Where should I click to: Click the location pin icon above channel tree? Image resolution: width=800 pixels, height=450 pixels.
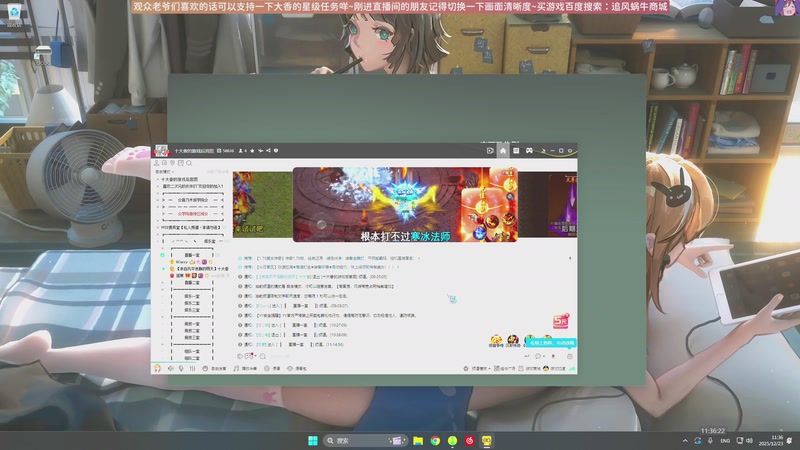click(172, 163)
